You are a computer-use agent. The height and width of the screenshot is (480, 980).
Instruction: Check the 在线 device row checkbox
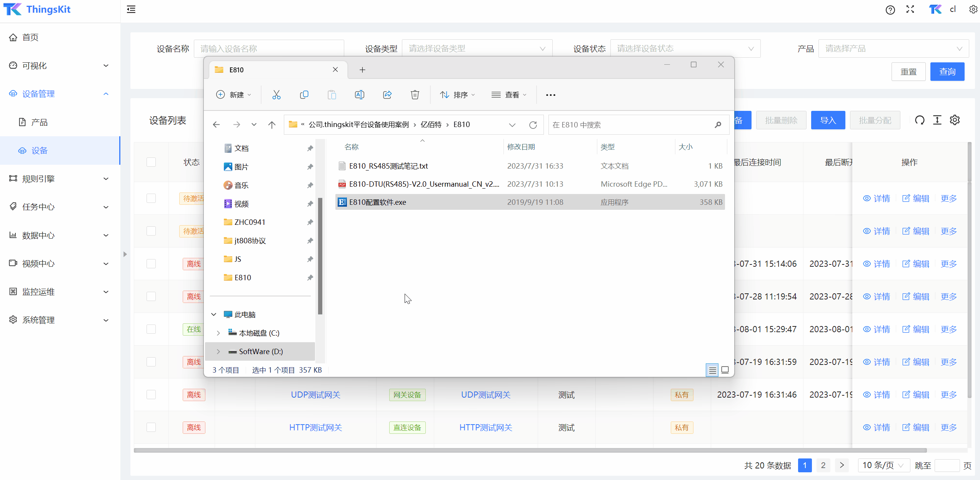[151, 329]
